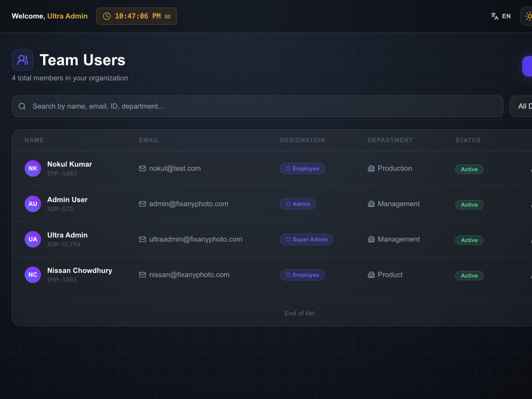Click the EMAIL column header
Image resolution: width=532 pixels, height=399 pixels.
coord(149,140)
